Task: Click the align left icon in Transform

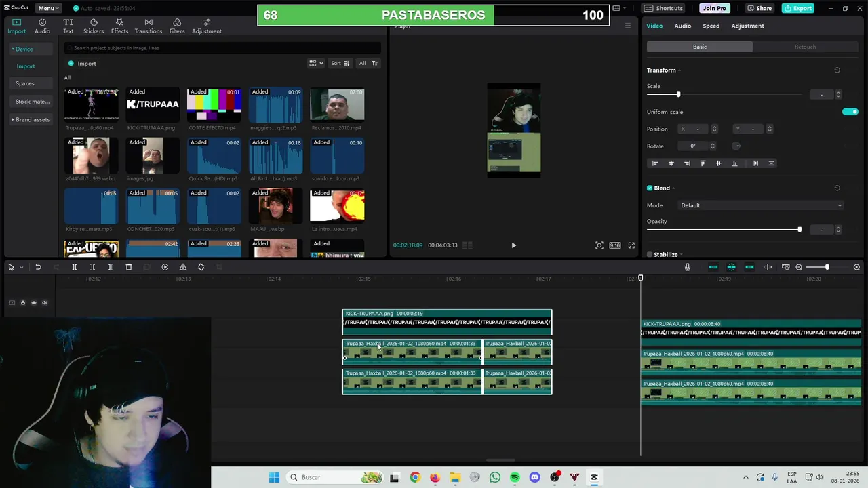Action: tap(655, 163)
